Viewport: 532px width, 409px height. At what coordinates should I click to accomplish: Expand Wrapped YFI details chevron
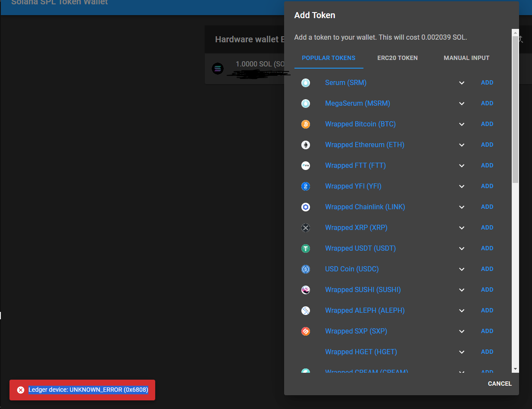pyautogui.click(x=462, y=186)
